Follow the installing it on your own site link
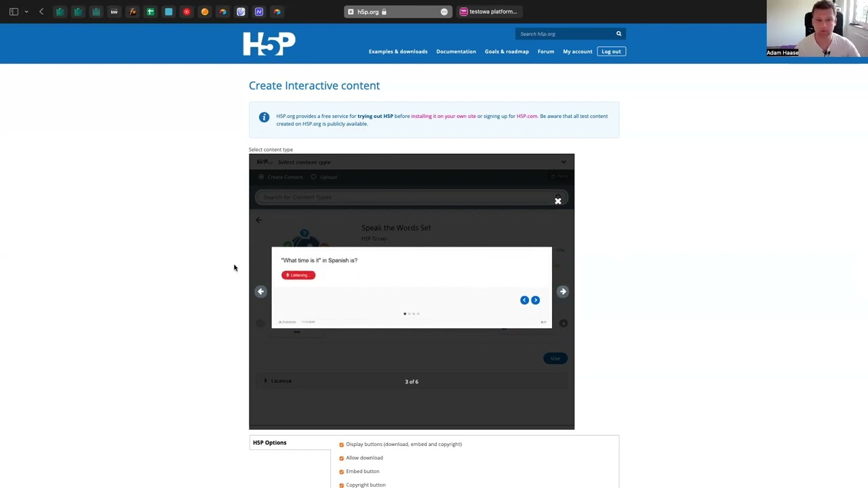The height and width of the screenshot is (488, 868). pos(443,116)
